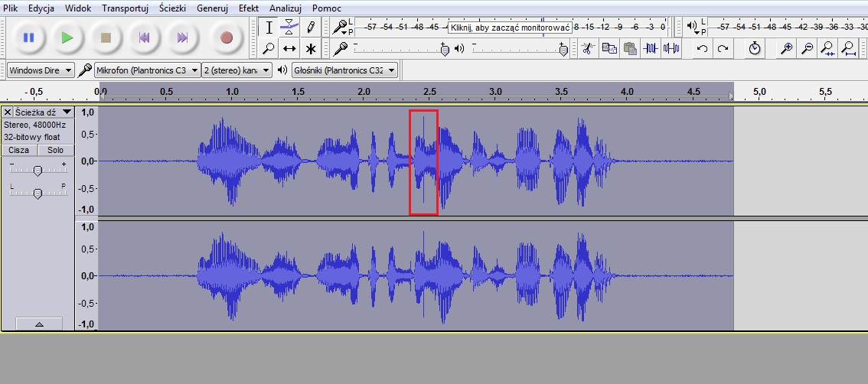868x384 pixels.
Task: Click the microphone icon next to the input device
Action: 84,70
